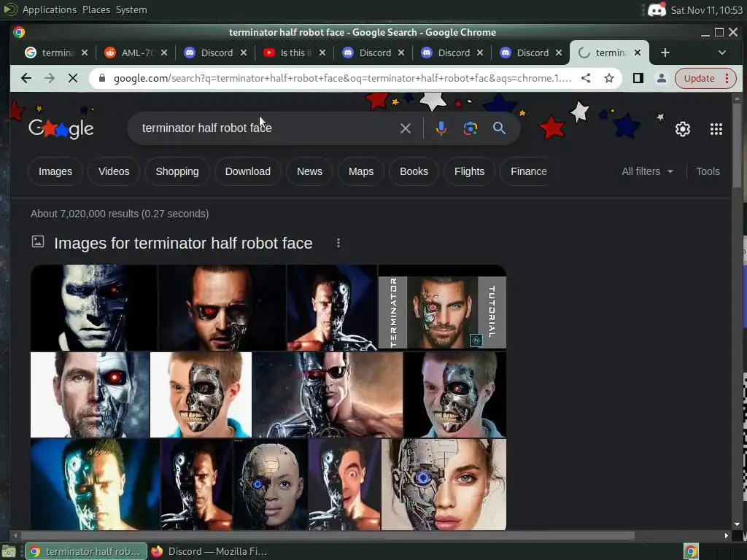Open Google quick settings gear
The image size is (747, 560).
point(683,129)
